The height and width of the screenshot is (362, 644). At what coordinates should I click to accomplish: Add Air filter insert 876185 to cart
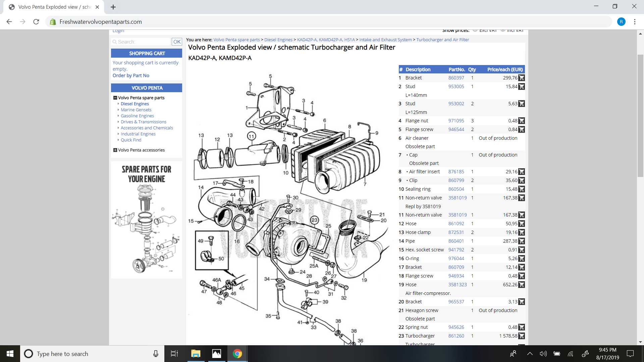click(x=522, y=172)
